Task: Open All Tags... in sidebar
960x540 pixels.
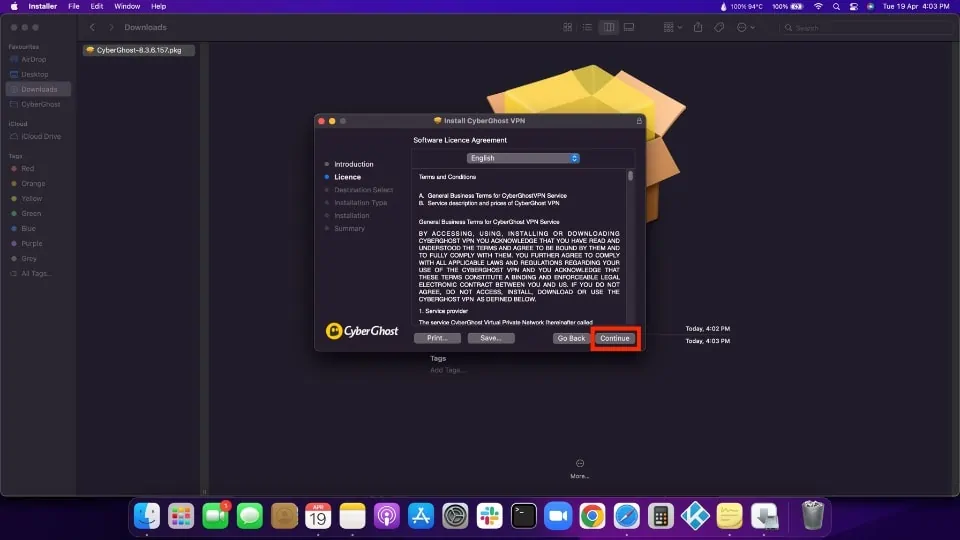Action: coord(36,274)
